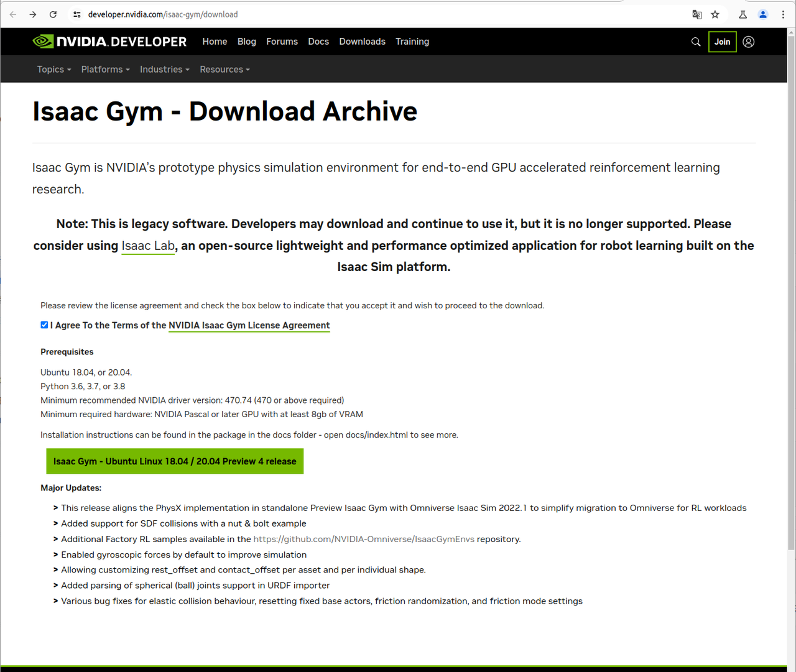The width and height of the screenshot is (796, 672).
Task: Click the translate page icon
Action: pos(697,14)
